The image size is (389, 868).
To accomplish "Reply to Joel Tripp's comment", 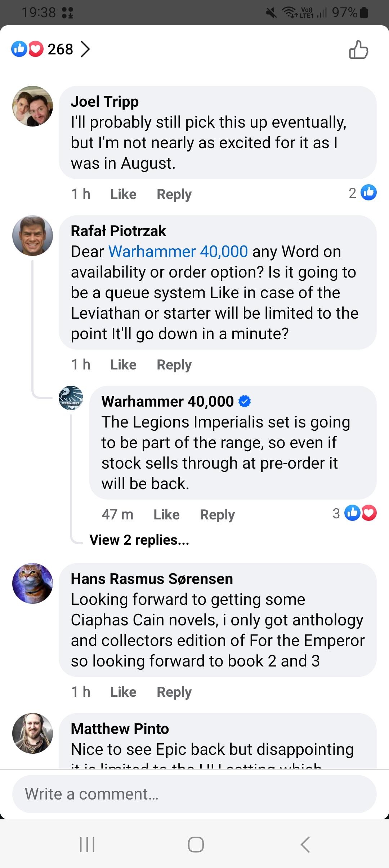I will click(x=174, y=194).
